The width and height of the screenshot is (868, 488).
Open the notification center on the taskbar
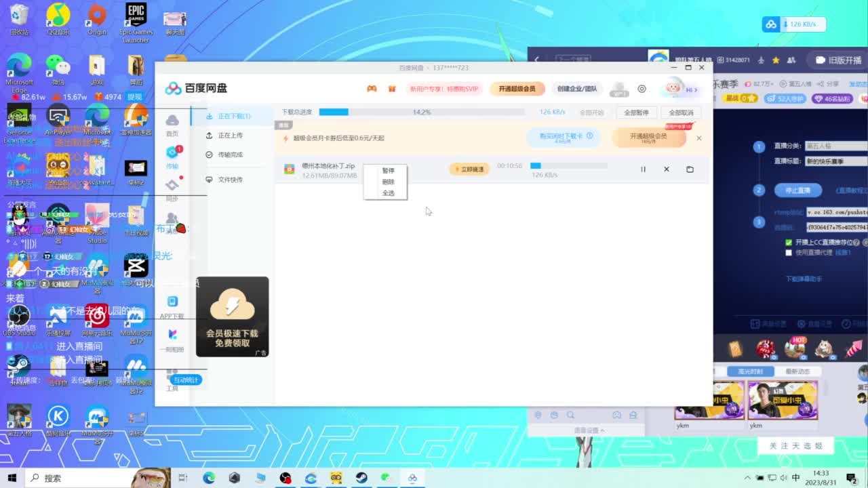(851, 478)
